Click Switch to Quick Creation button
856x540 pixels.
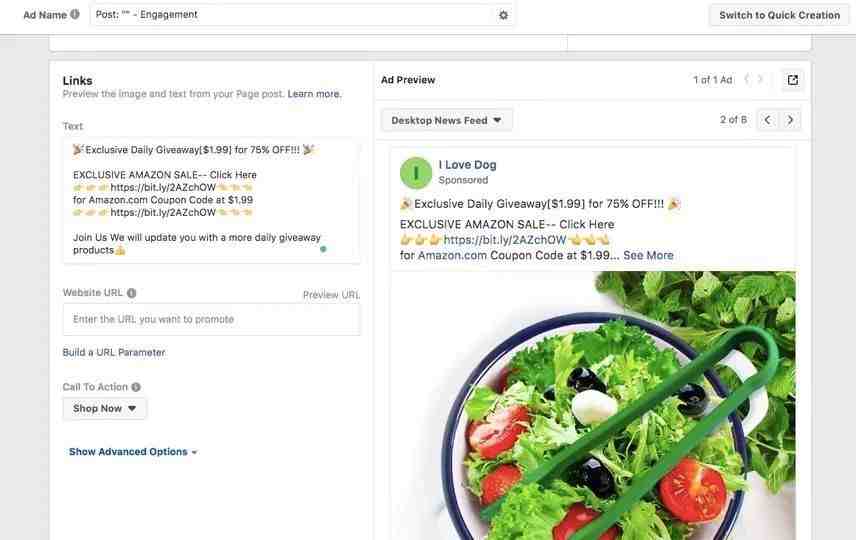[779, 15]
